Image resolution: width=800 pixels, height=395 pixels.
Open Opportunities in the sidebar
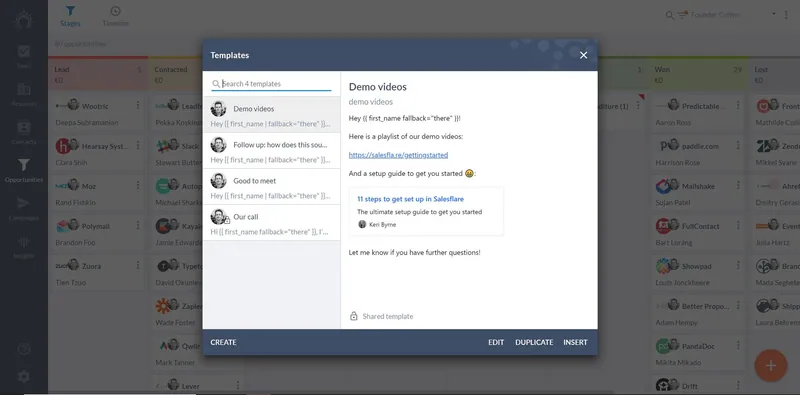coord(23,170)
